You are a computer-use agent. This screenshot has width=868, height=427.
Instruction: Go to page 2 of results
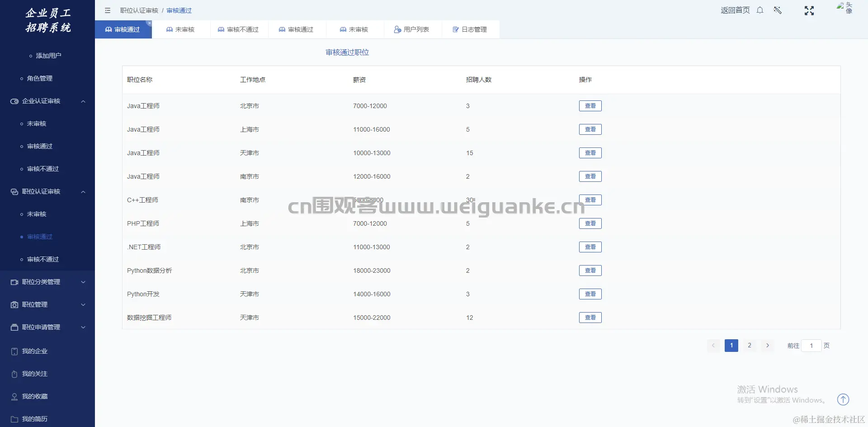750,346
